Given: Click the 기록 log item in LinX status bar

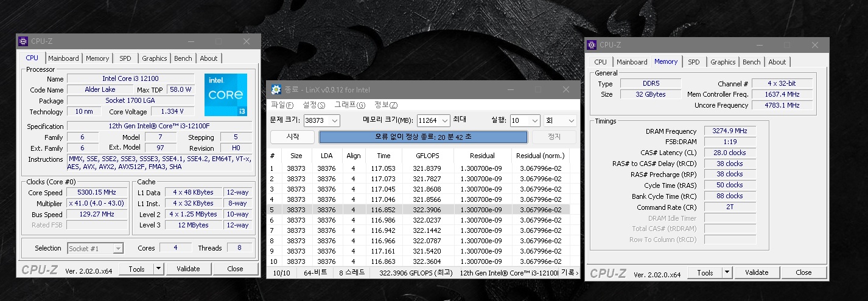Looking at the screenshot, I should click(569, 273).
